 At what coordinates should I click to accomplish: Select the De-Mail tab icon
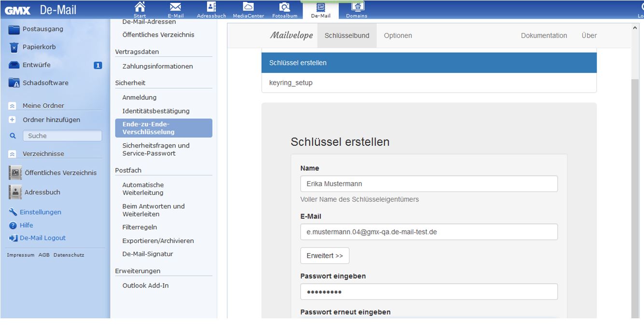pos(321,7)
